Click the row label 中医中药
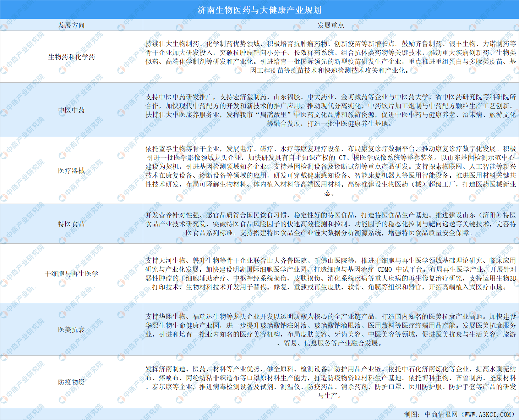The image size is (519, 420). click(x=71, y=110)
